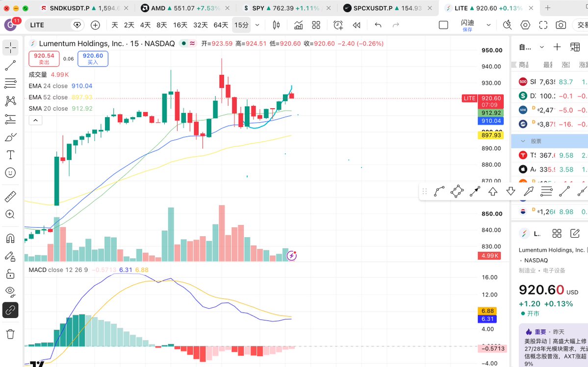The image size is (588, 367).
Task: Add a symbol to the watchlist
Action: [557, 47]
